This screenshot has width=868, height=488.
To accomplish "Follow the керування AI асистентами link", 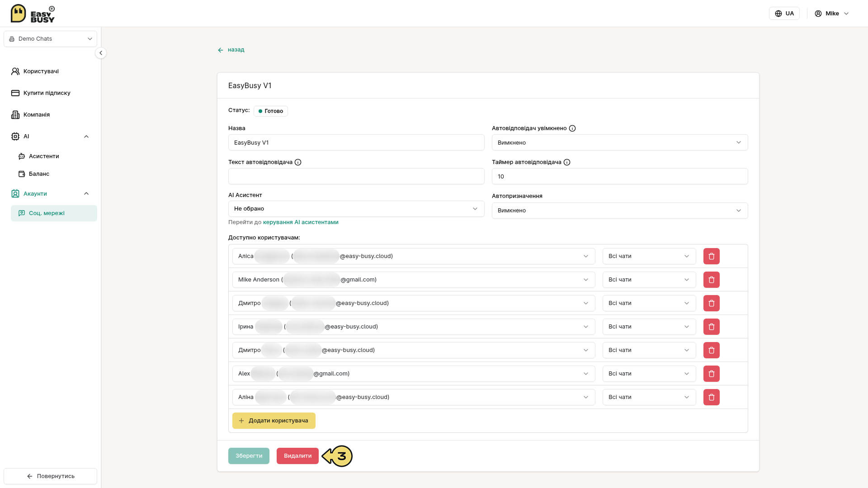I will point(301,222).
